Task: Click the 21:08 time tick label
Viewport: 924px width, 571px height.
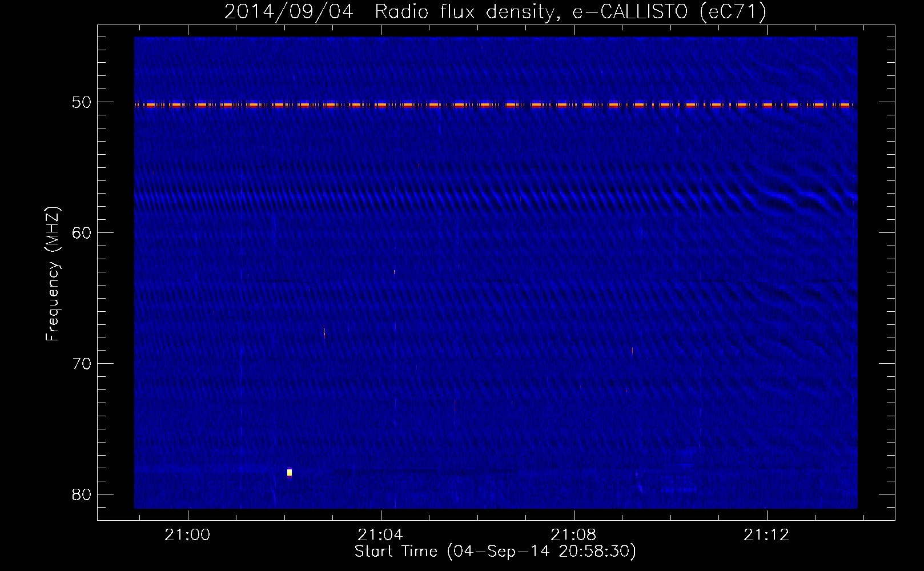Action: point(573,535)
